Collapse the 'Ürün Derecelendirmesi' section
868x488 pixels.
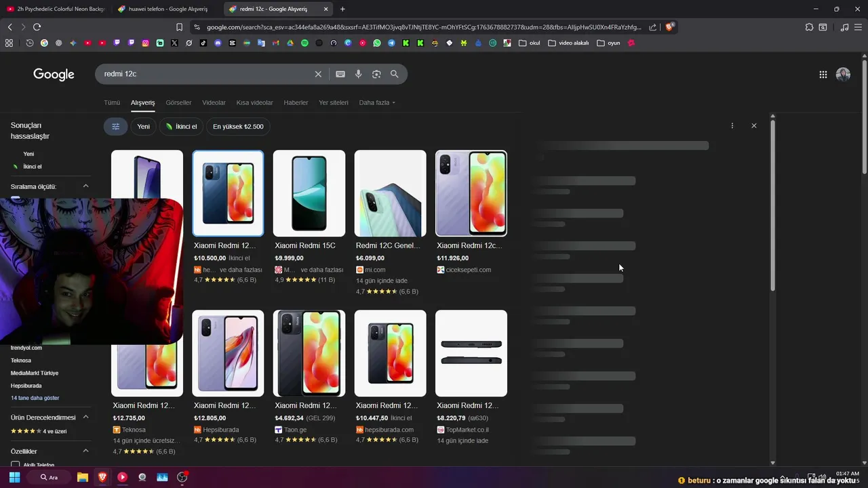pos(85,418)
